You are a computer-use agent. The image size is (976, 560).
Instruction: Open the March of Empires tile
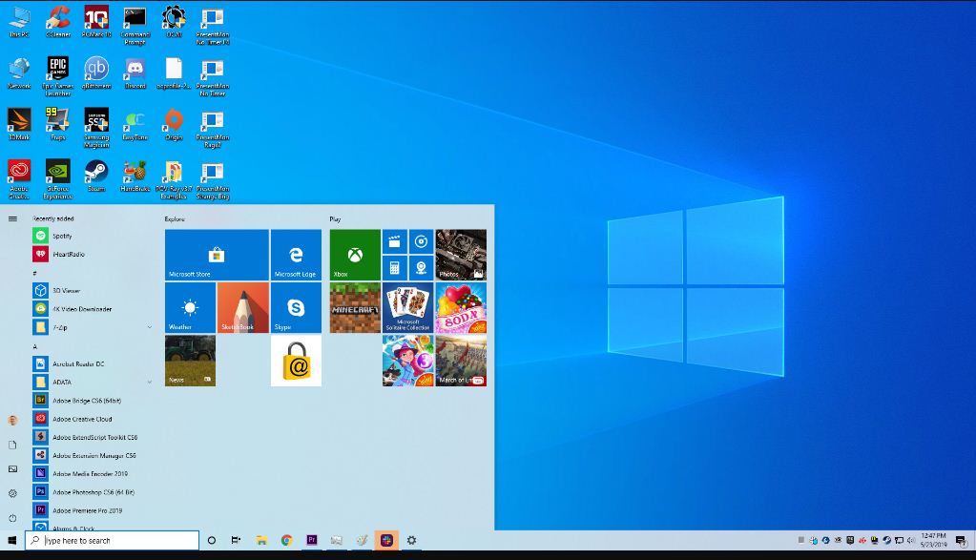coord(461,361)
